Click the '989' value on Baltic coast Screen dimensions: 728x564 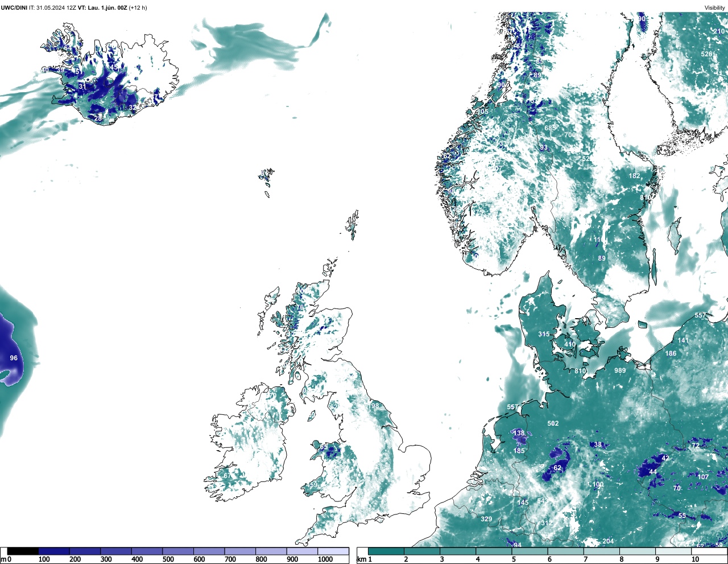[x=620, y=370]
